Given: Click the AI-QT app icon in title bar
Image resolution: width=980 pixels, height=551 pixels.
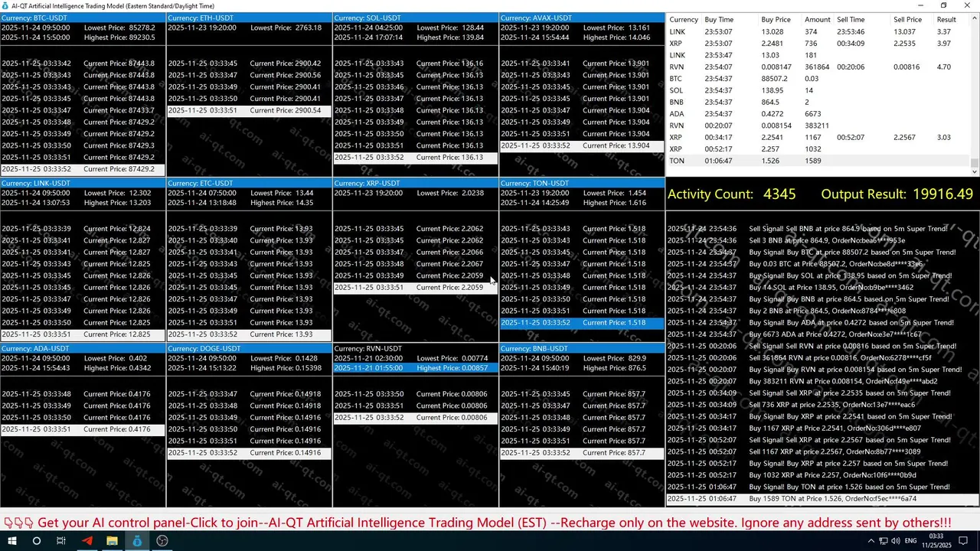Looking at the screenshot, I should point(5,5).
